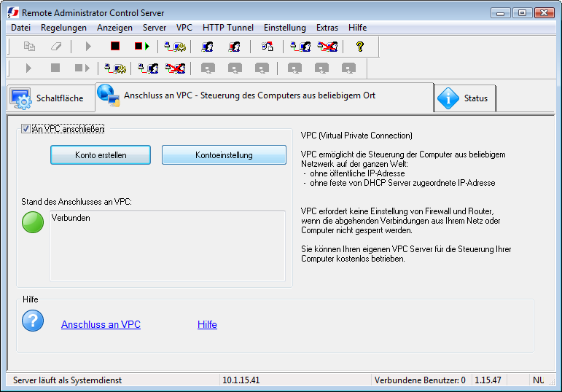Click the grey play arrow in the upper toolbar

coord(87,46)
